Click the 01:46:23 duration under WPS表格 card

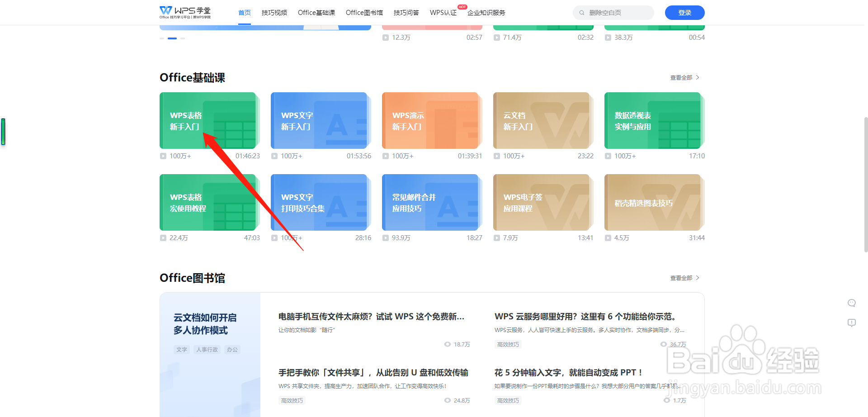click(248, 156)
